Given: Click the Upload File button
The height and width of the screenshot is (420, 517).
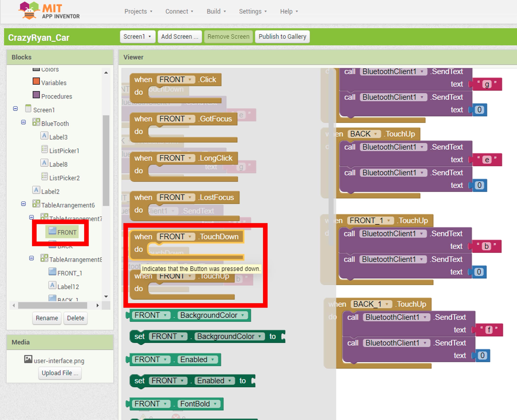Looking at the screenshot, I should 60,373.
